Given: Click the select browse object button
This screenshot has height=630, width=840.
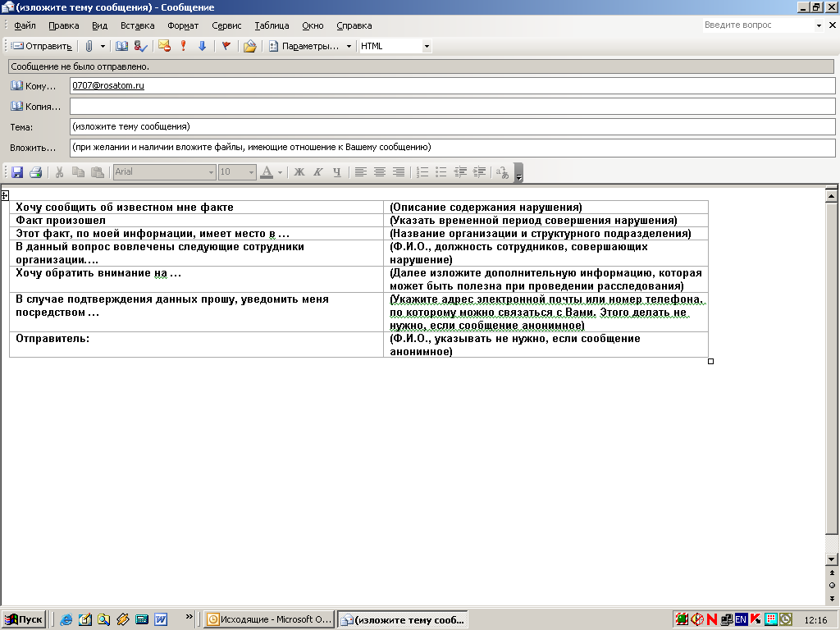Looking at the screenshot, I should pyautogui.click(x=832, y=586).
